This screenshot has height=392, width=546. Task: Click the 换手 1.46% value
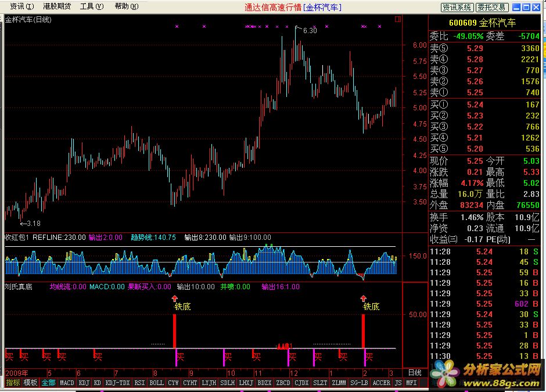click(x=472, y=218)
